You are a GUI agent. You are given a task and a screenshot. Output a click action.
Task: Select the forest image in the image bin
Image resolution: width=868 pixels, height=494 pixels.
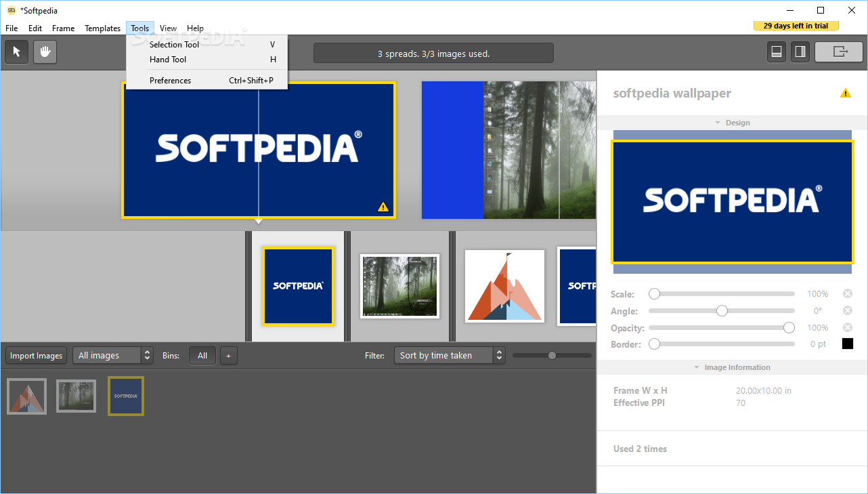[x=76, y=396]
